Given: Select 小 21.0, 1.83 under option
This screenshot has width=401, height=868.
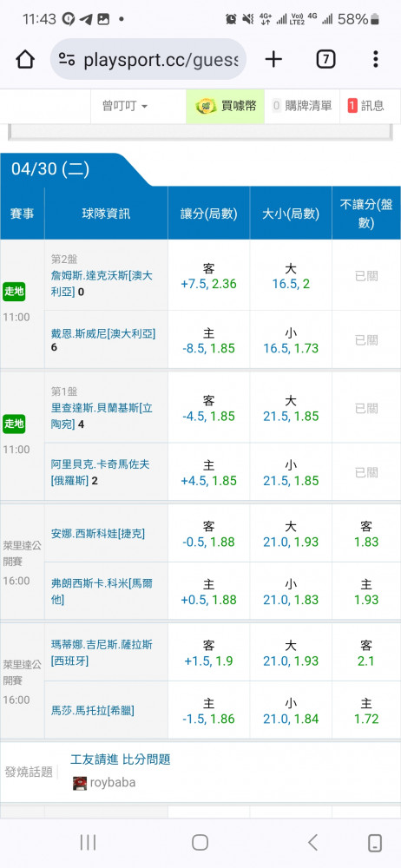Looking at the screenshot, I should 291,592.
